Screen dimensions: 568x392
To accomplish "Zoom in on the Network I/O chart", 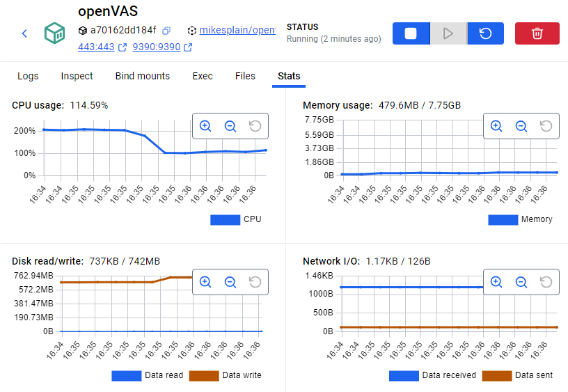I will click(x=496, y=282).
